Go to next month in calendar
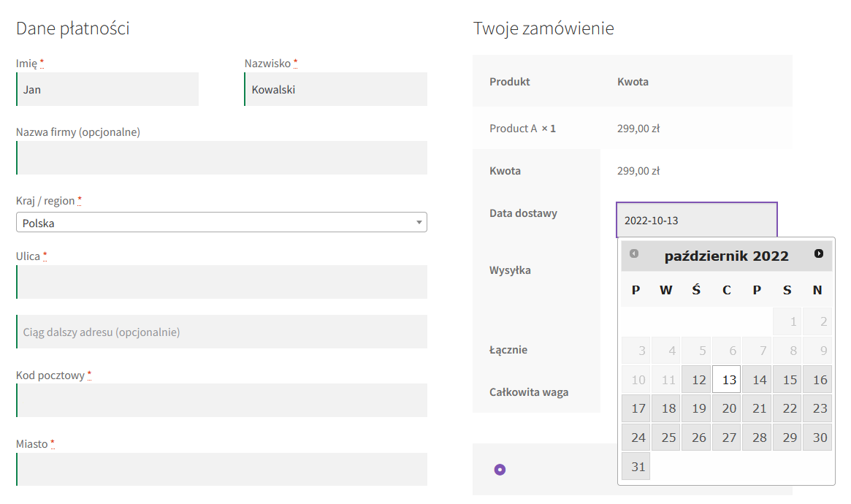The height and width of the screenshot is (504, 851). coord(818,253)
